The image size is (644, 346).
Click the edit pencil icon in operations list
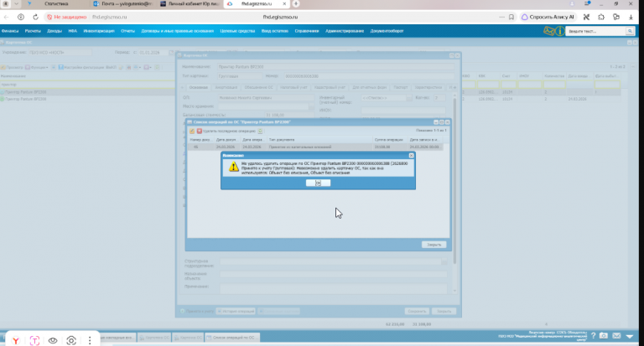192,131
